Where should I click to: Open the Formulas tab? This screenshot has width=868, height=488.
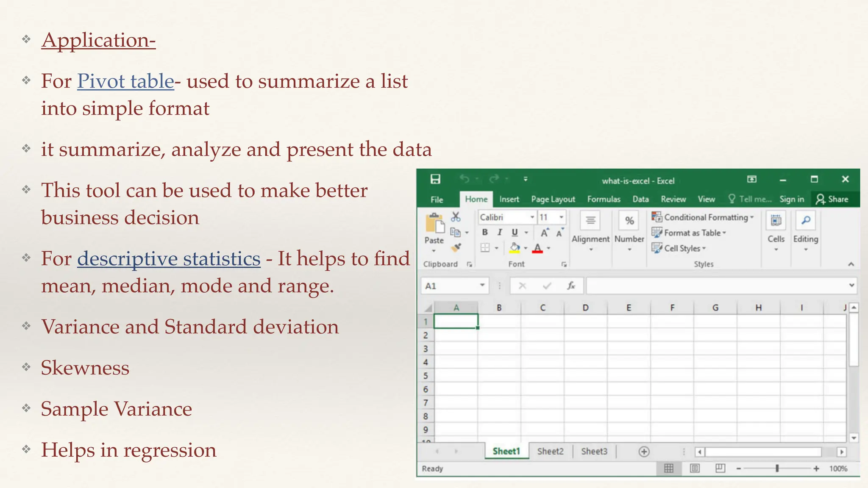click(604, 199)
